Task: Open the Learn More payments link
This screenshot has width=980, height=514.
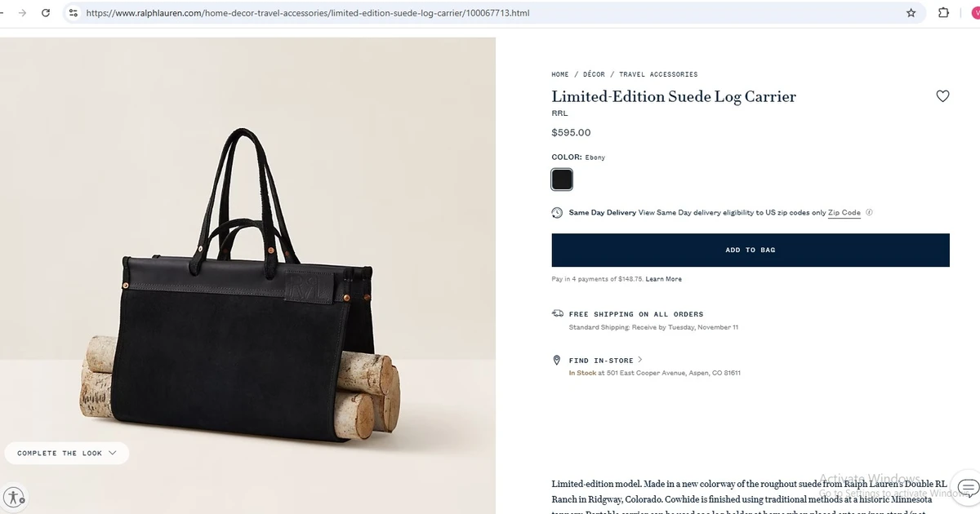Action: point(663,279)
